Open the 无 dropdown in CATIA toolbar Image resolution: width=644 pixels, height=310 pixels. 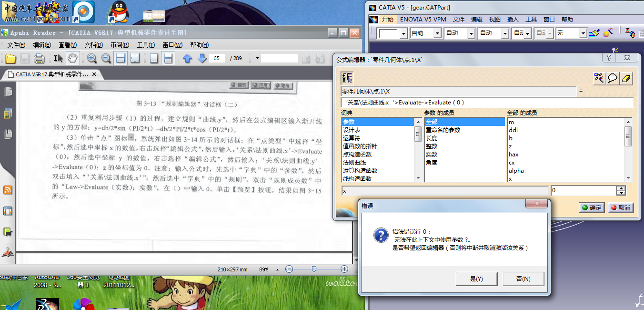(x=583, y=33)
